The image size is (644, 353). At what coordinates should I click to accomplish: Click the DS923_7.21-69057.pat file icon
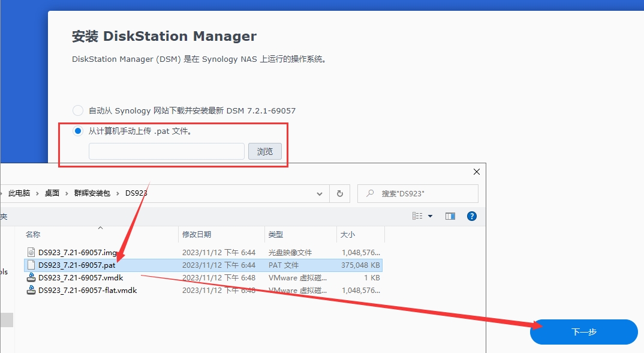click(x=32, y=265)
